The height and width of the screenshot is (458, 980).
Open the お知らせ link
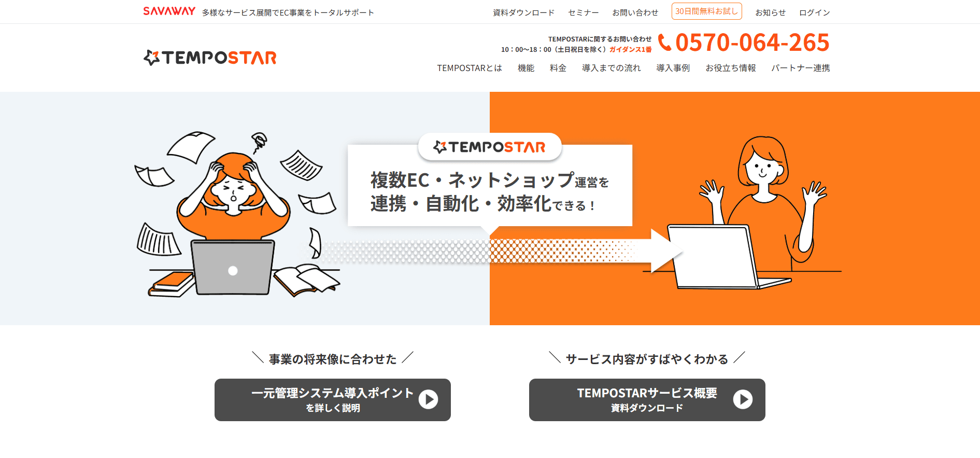[770, 12]
